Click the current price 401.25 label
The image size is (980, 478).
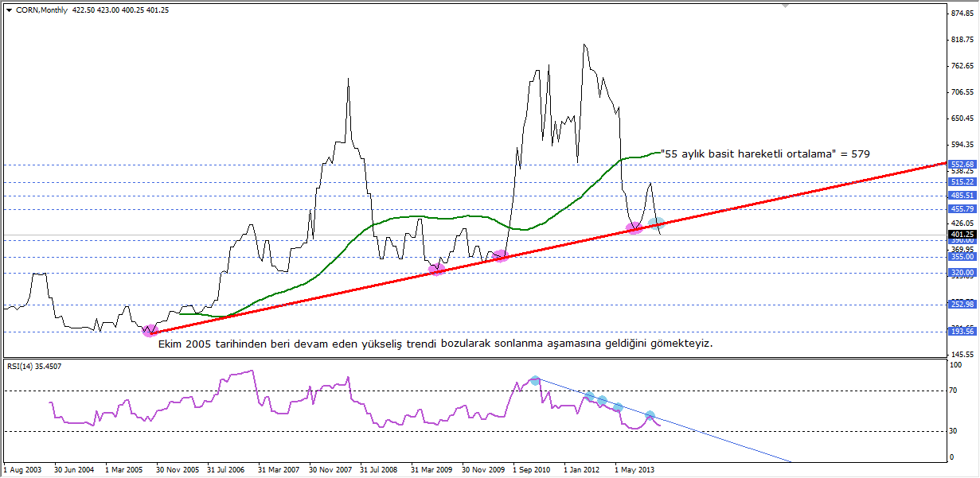pyautogui.click(x=962, y=235)
